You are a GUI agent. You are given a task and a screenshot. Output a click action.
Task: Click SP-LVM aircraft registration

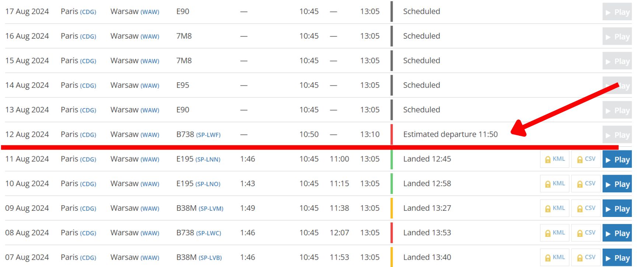pyautogui.click(x=211, y=209)
